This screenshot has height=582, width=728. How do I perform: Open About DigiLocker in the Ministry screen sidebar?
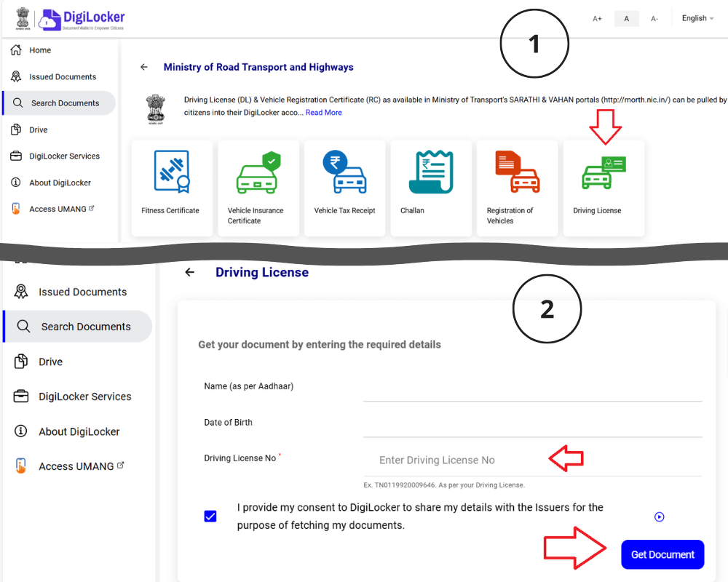pos(51,183)
